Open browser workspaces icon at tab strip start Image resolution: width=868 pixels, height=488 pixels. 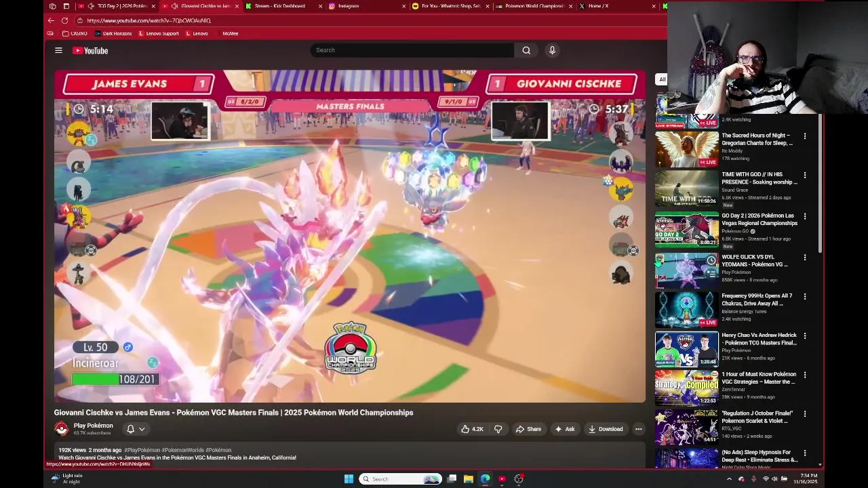pos(52,6)
